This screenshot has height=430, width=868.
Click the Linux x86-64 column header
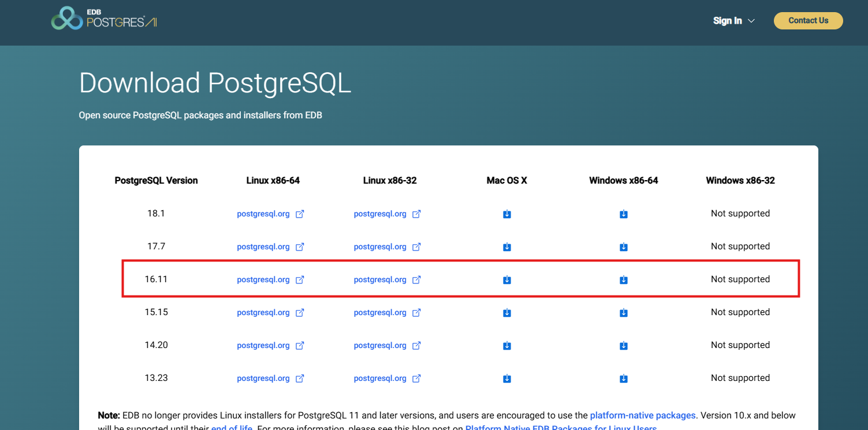[x=273, y=181]
